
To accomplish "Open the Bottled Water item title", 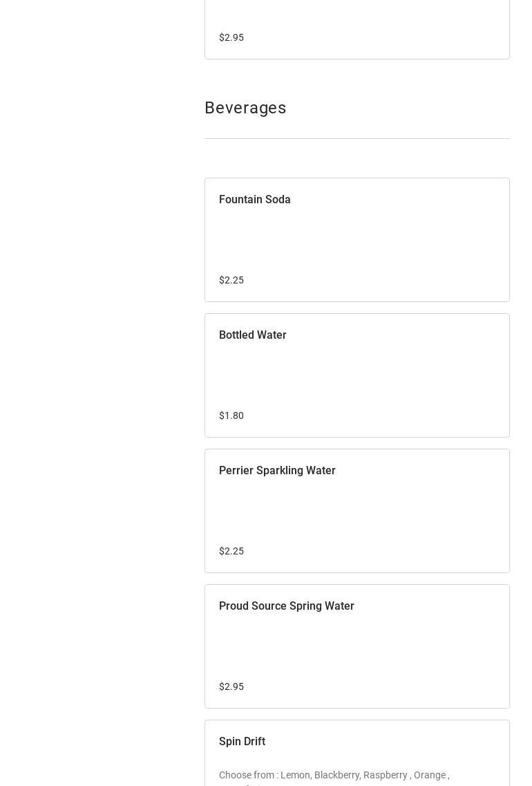I will (x=252, y=335).
